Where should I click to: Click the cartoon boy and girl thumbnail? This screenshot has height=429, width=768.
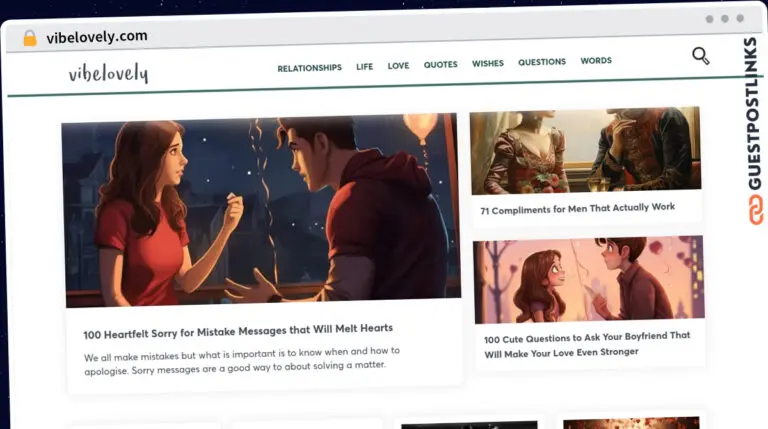coord(589,280)
